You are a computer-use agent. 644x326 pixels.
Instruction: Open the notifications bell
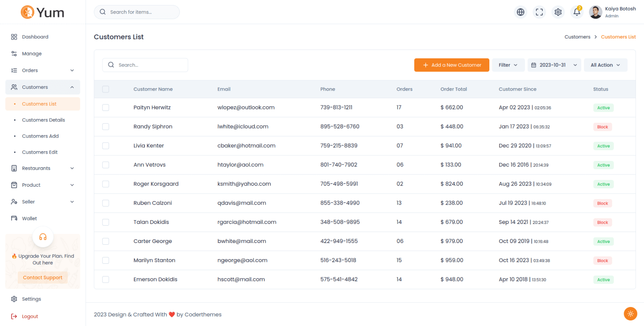(577, 12)
